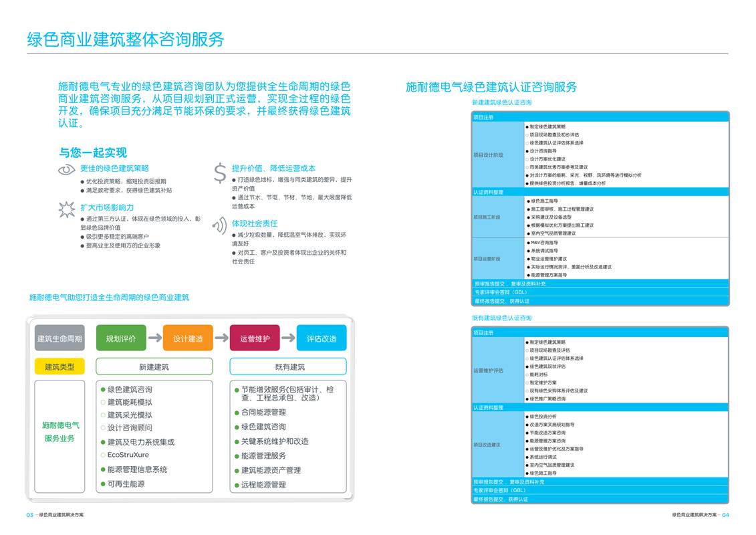This screenshot has height=535, width=756.
Task: Click the bullet 吸引更多稳定的高端客户
Action: (x=115, y=236)
